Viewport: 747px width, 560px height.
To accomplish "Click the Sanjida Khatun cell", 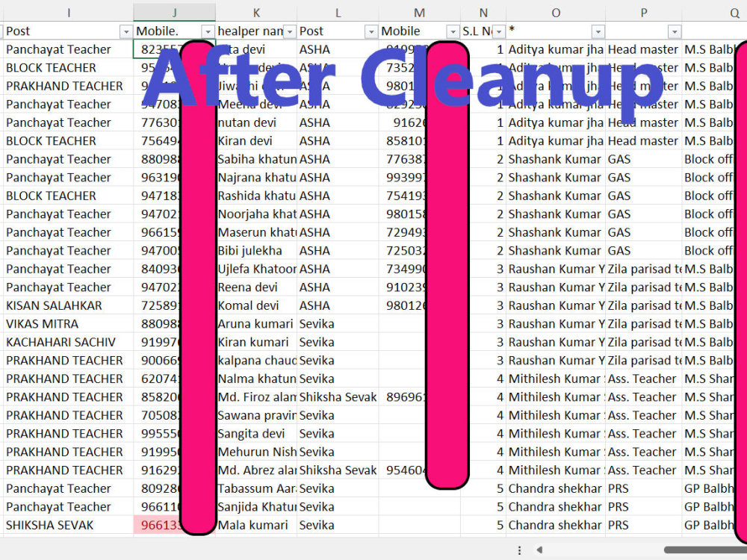I will (256, 507).
